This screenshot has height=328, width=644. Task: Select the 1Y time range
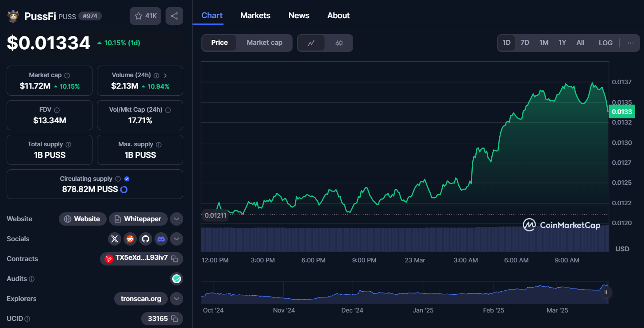(x=562, y=43)
